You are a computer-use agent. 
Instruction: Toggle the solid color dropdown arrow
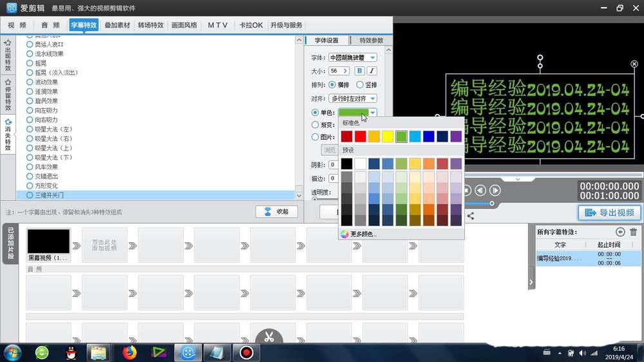tap(372, 112)
